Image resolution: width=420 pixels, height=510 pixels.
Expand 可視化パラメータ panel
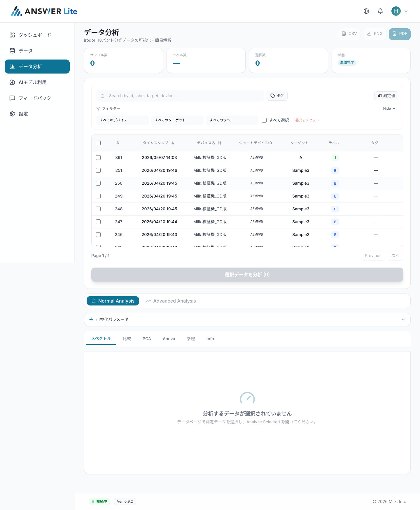(x=247, y=319)
